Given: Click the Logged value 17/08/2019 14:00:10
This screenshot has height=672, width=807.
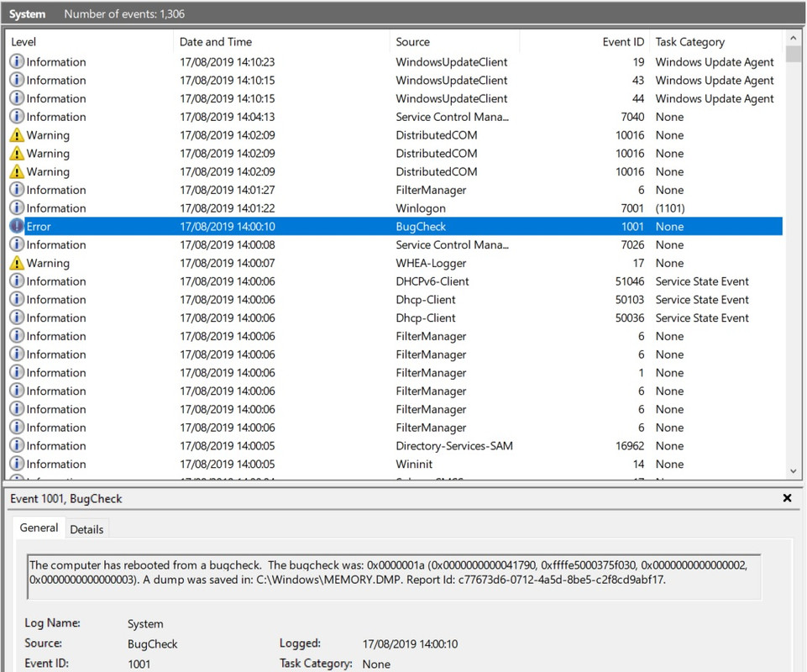Looking at the screenshot, I should click(x=410, y=643).
